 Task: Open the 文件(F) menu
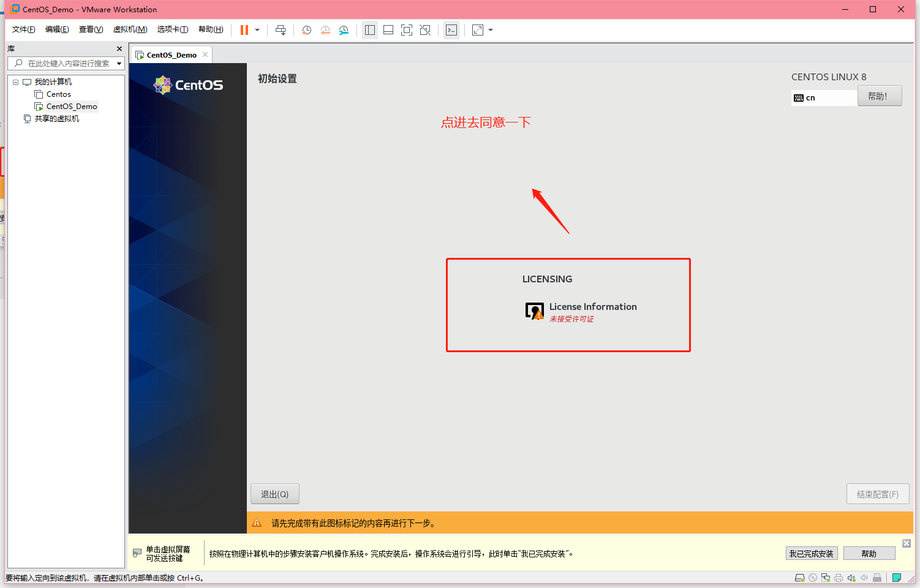24,29
